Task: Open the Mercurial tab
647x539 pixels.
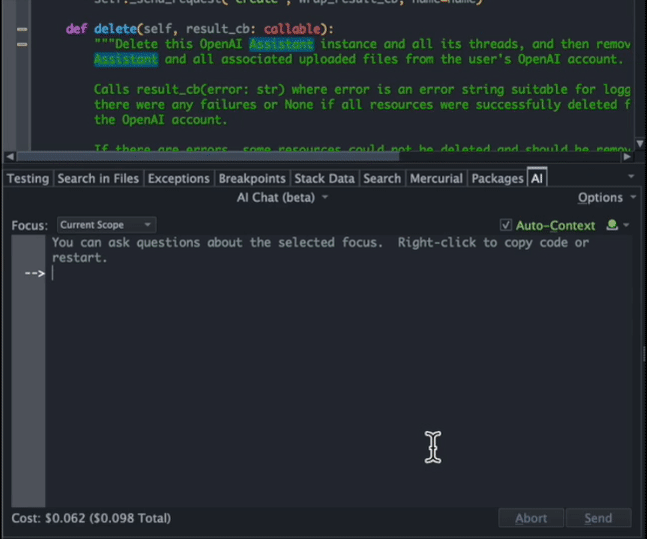Action: click(436, 178)
